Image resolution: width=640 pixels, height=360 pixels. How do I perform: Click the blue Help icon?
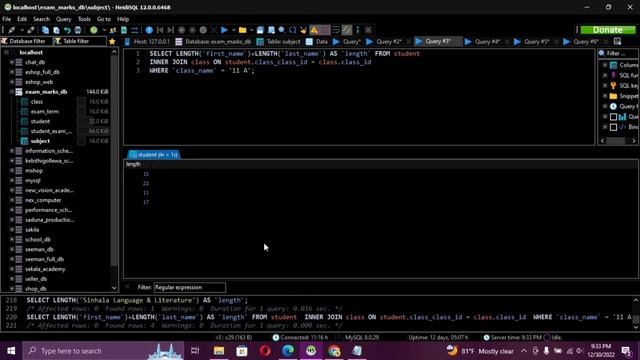tap(149, 30)
